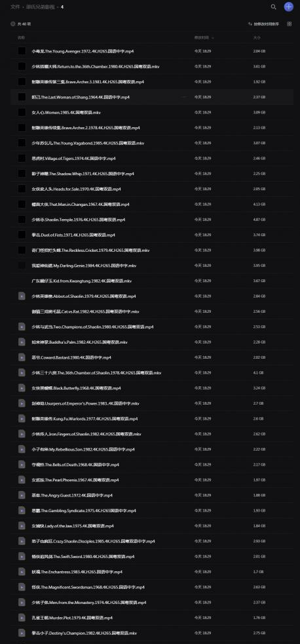Viewport: 300px width, 644px height.
Task: Sort by the name column header
Action: click(21, 37)
